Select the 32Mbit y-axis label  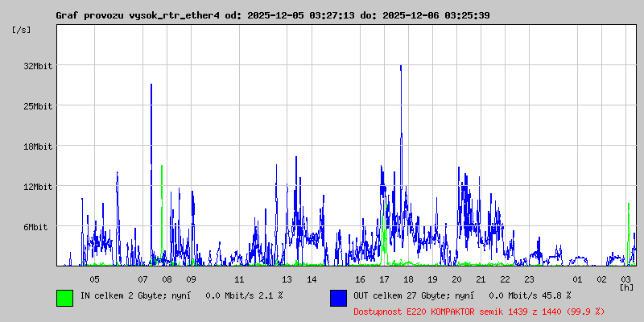38,66
